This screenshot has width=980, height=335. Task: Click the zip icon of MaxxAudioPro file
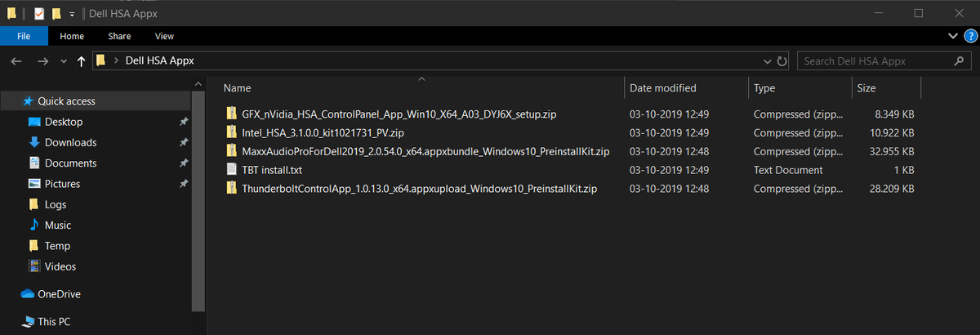coord(231,151)
